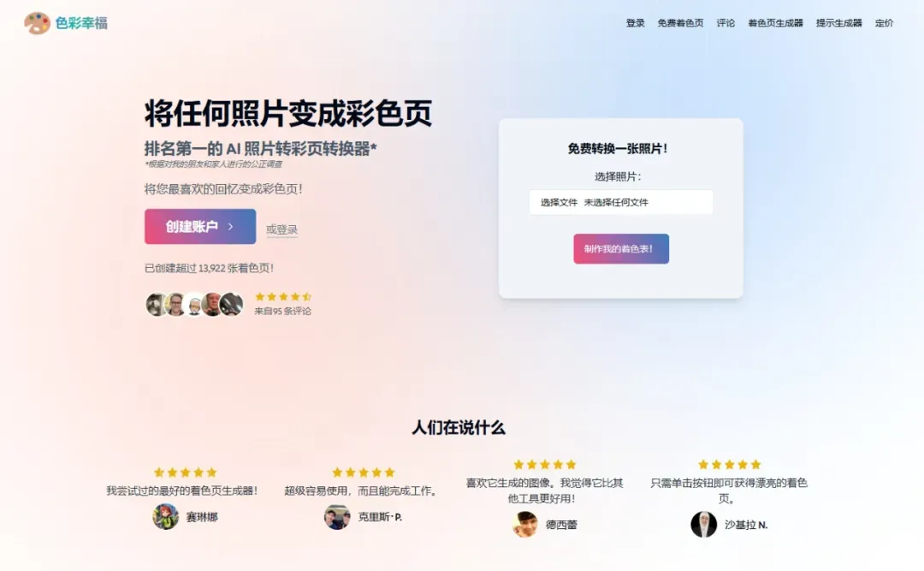Screen dimensions: 924x571
Task: Open 免费着色页 in navigation
Action: [x=681, y=23]
